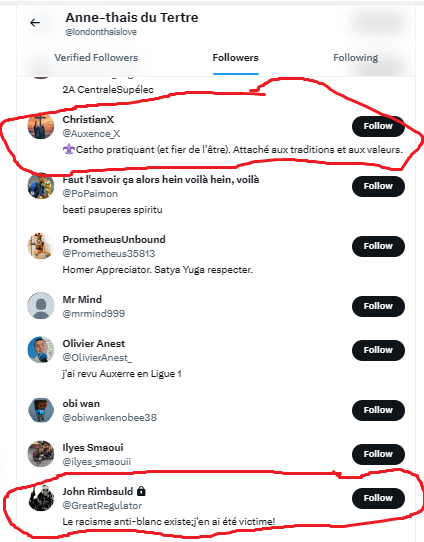The image size is (424, 542).
Task: Open the @GreatRegulator handle link
Action: tap(102, 506)
